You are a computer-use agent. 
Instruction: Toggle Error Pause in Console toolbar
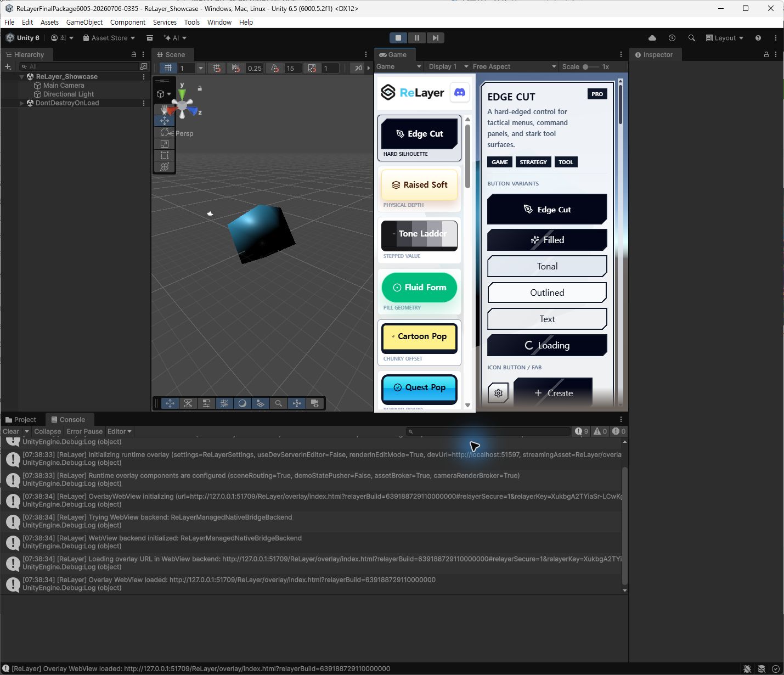pos(84,431)
